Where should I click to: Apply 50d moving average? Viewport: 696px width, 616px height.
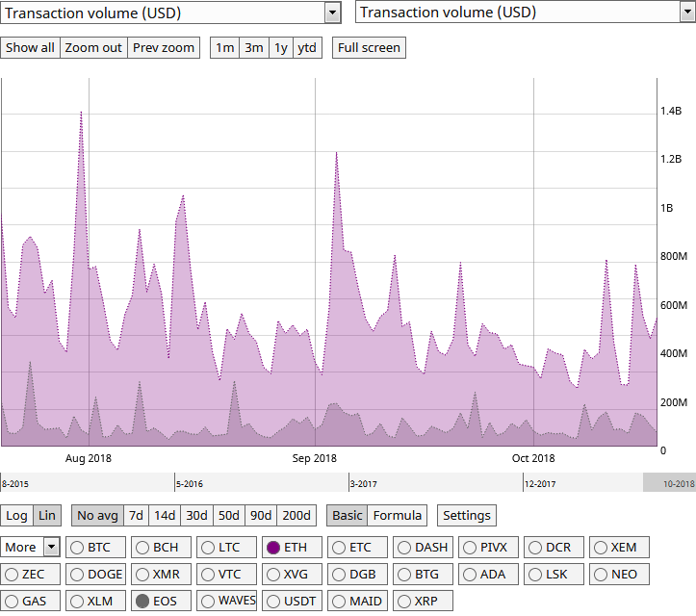click(x=228, y=515)
